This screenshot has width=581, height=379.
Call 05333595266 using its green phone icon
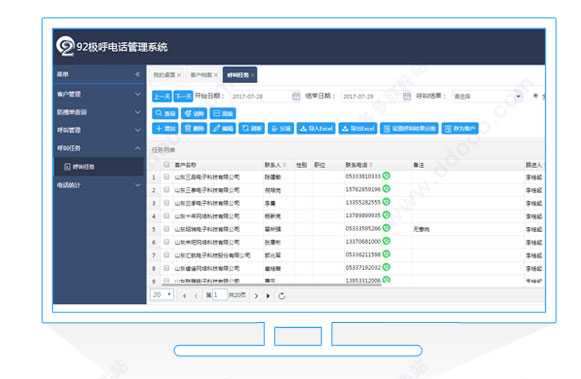tap(386, 228)
